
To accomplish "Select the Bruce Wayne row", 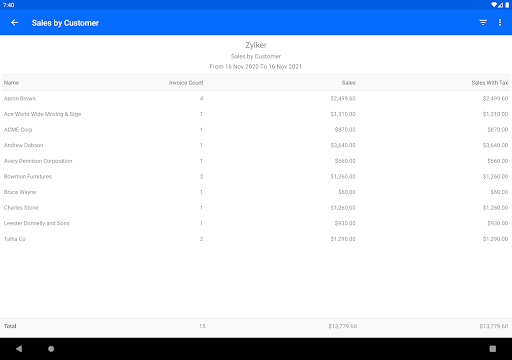I will [x=256, y=192].
